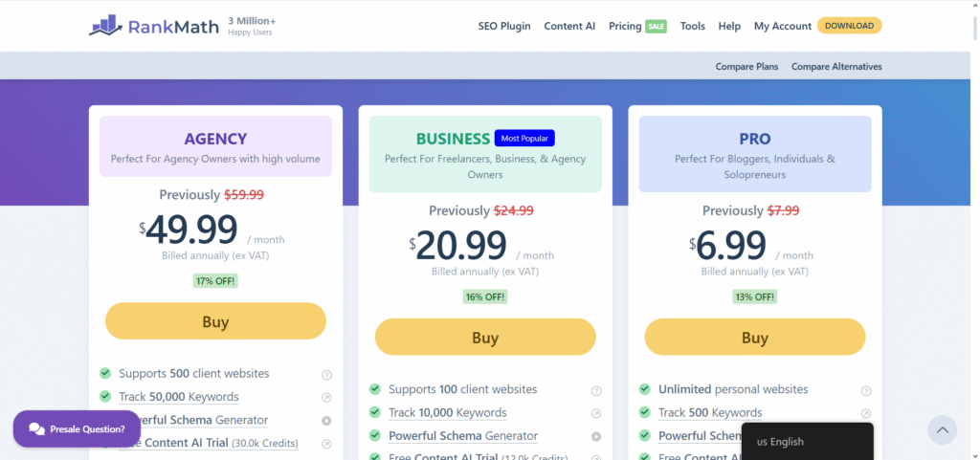
Task: Click help icon for Unlimited personal websites
Action: (865, 391)
